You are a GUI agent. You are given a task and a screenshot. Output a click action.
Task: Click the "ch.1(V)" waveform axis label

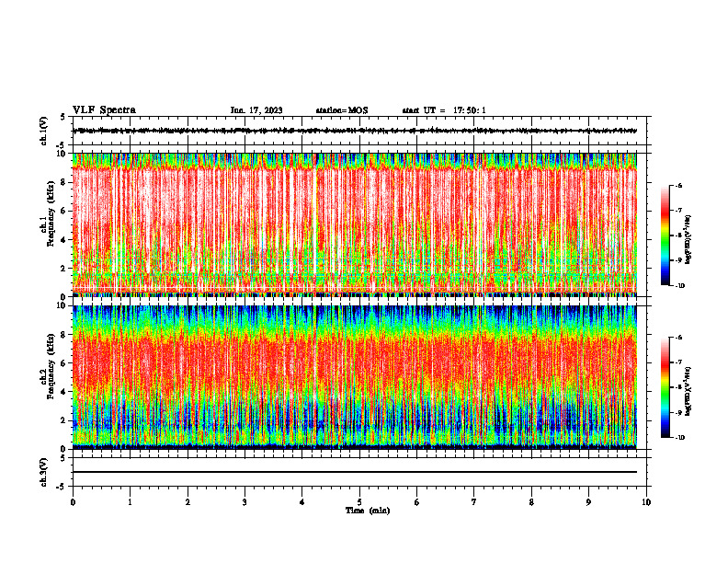pos(44,131)
